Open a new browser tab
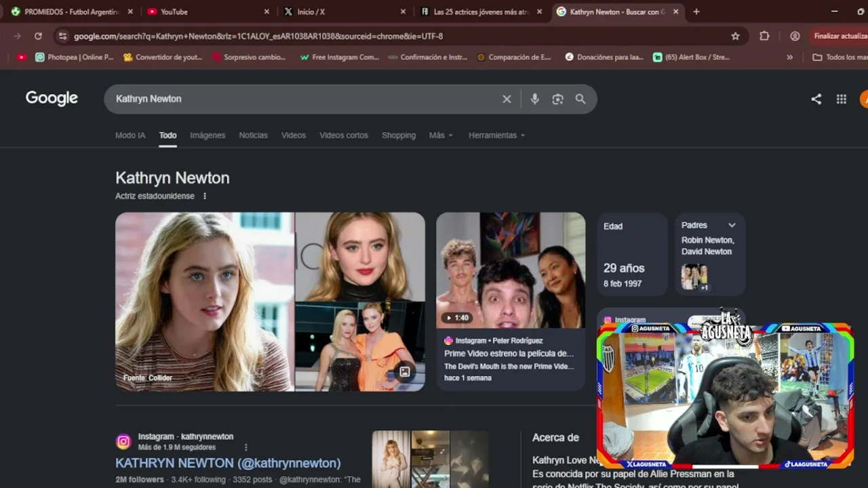Viewport: 868px width, 488px height. pyautogui.click(x=696, y=12)
